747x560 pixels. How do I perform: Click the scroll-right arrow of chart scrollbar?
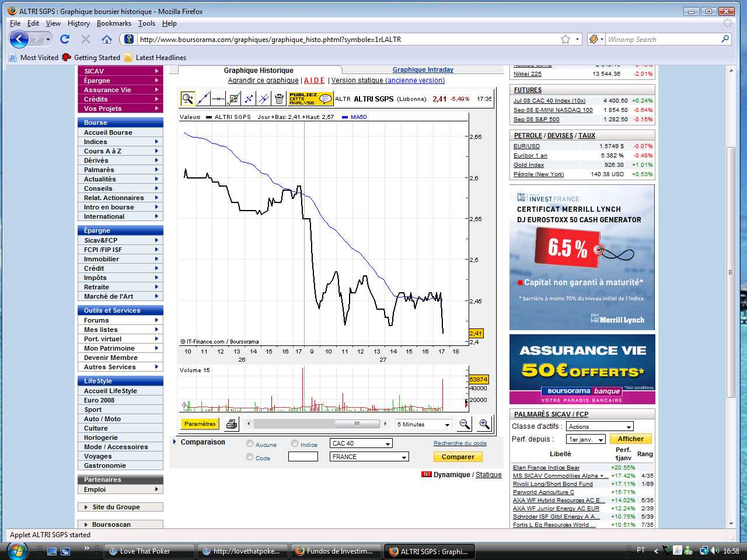click(x=385, y=424)
